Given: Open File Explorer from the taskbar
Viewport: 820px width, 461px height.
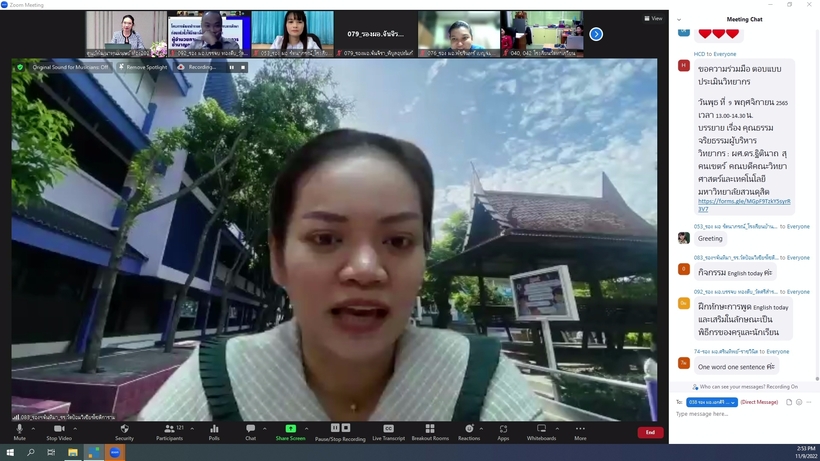Looking at the screenshot, I should 73,452.
